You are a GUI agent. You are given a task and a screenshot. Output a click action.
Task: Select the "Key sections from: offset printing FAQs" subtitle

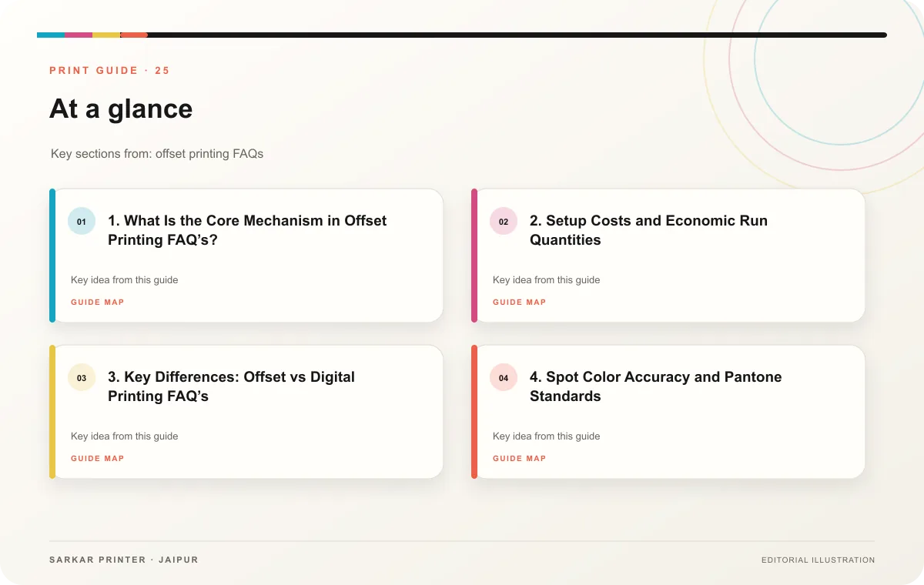tap(157, 154)
